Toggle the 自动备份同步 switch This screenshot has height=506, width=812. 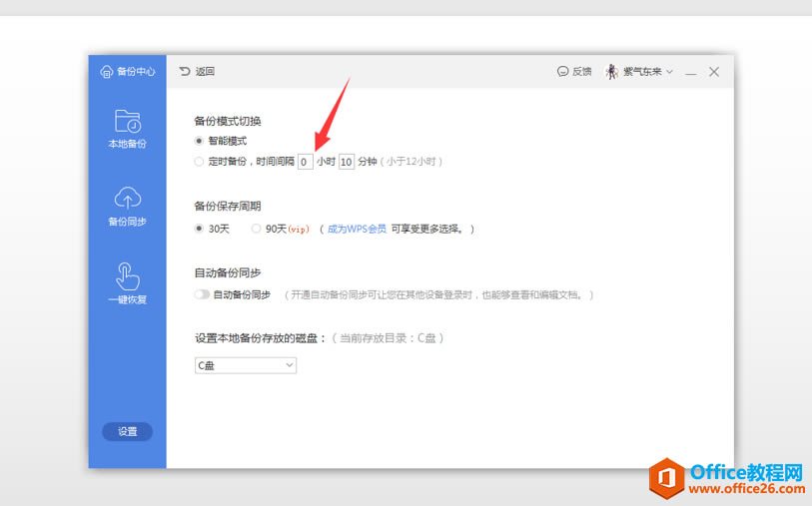(202, 294)
